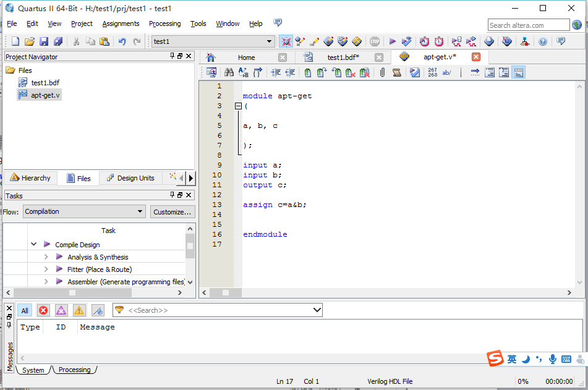Click the Stop Processing icon
The image size is (588, 390).
tap(375, 41)
